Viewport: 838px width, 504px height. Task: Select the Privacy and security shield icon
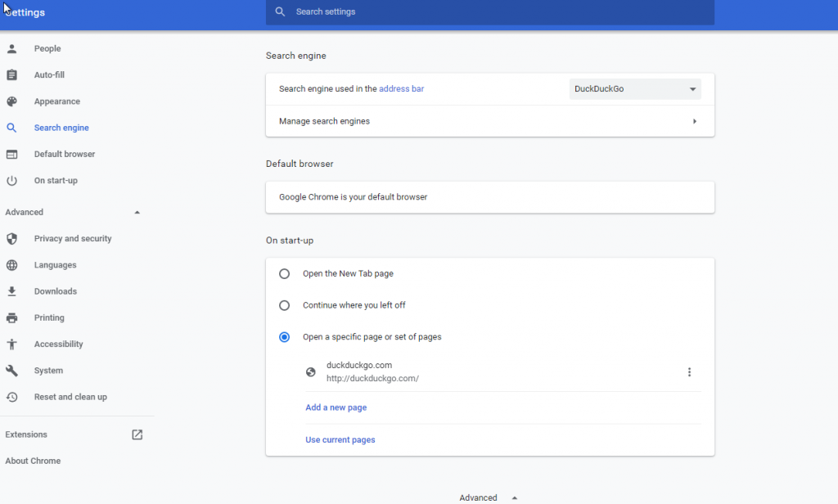pyautogui.click(x=12, y=238)
